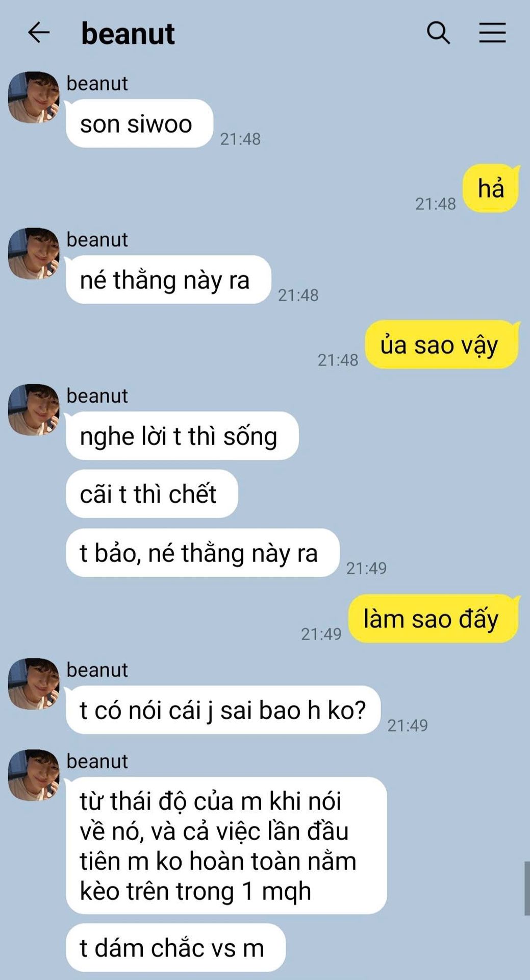The image size is (530, 980).
Task: Tap beanut's avatar beside 'son siwoo'
Action: click(33, 97)
